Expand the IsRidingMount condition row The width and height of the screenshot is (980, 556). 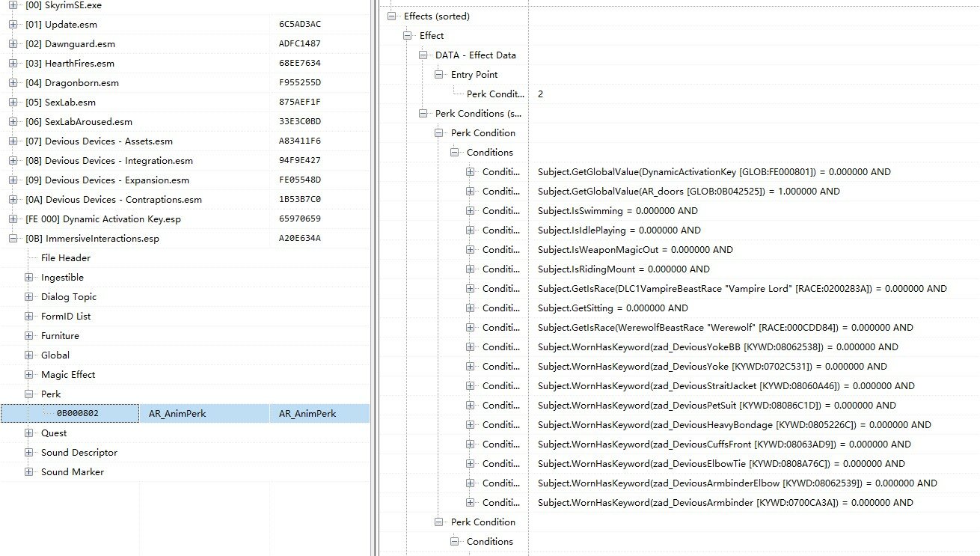click(x=470, y=269)
